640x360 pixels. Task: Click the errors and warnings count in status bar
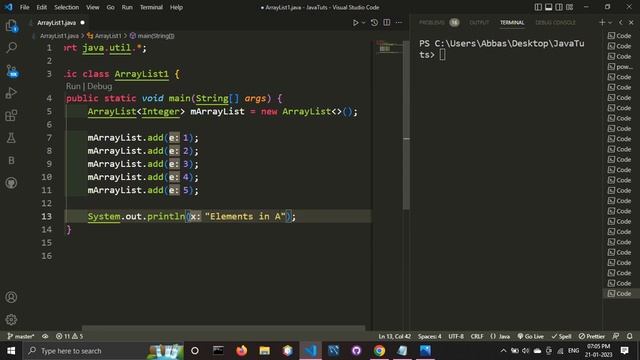(x=69, y=336)
